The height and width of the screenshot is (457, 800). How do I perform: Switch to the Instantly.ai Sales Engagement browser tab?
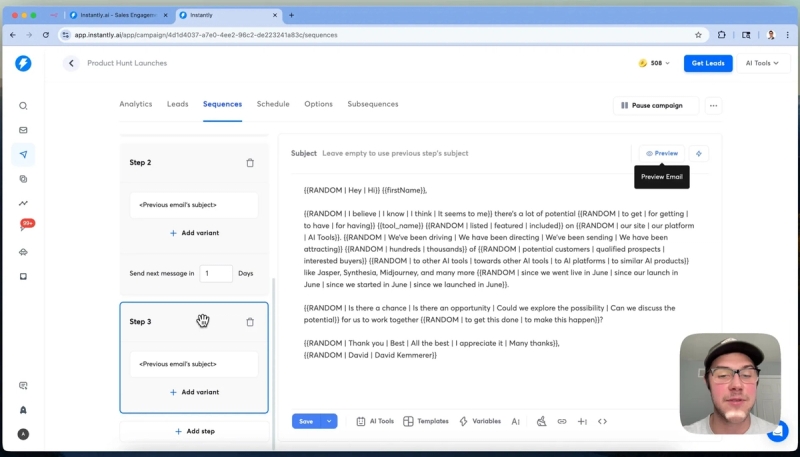click(118, 15)
